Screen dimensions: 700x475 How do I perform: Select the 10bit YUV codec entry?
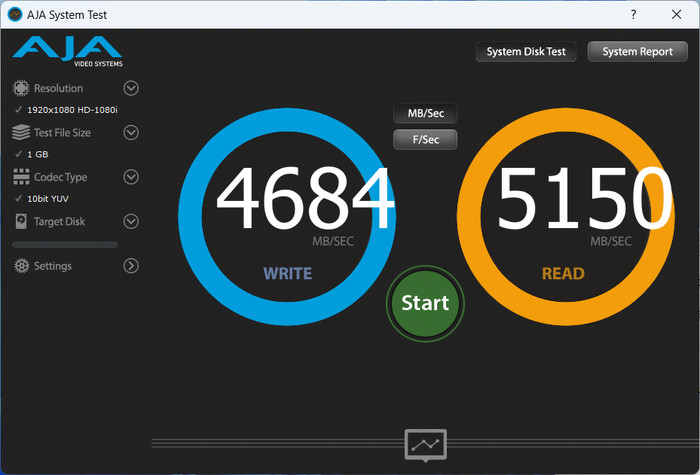point(48,199)
